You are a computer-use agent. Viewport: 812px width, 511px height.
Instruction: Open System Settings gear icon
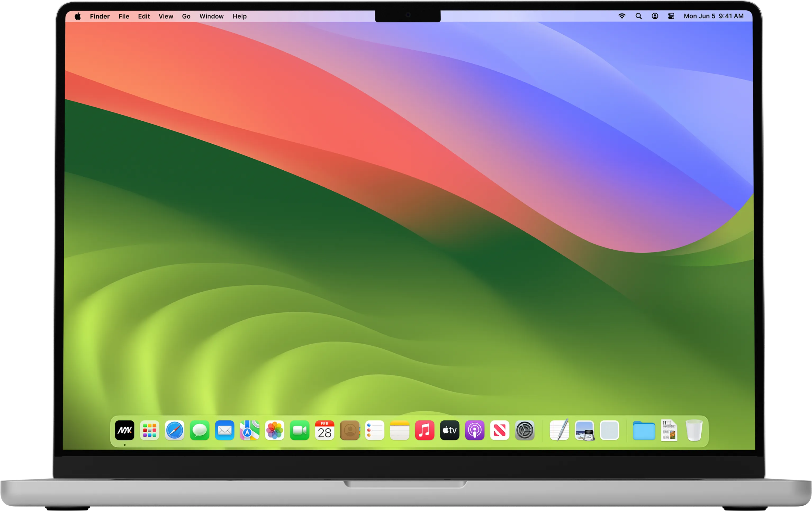click(x=525, y=430)
